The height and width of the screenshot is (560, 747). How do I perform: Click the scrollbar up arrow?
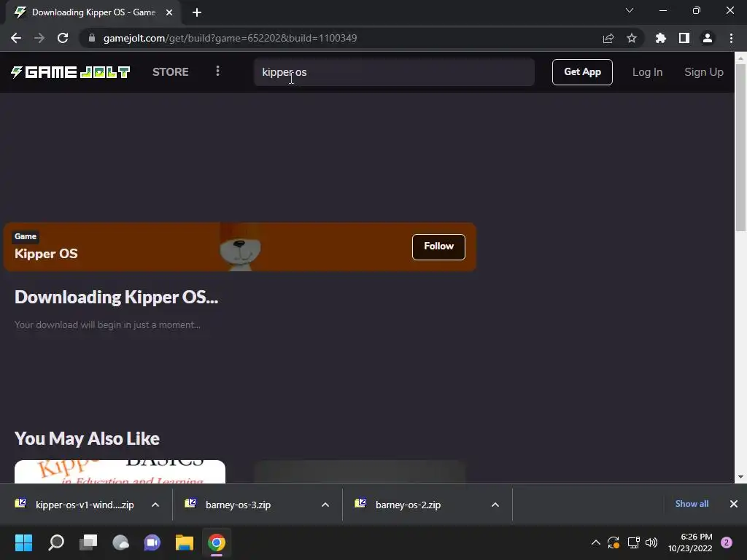[x=741, y=58]
